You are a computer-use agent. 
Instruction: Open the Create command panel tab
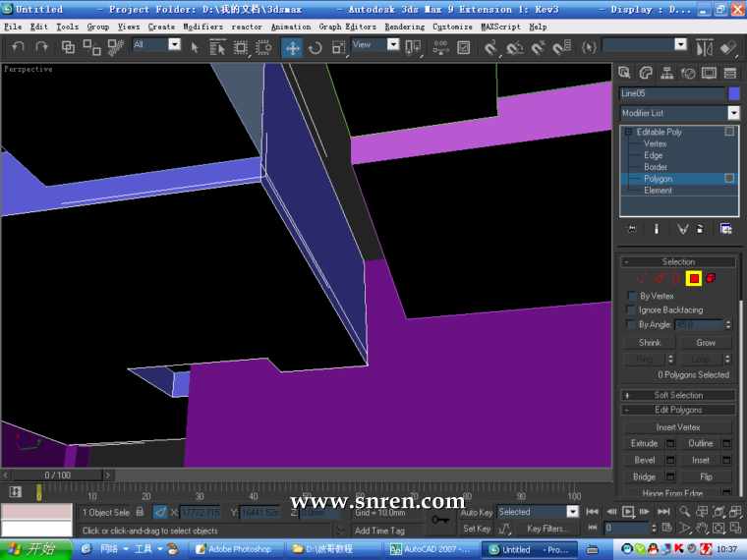coord(624,73)
